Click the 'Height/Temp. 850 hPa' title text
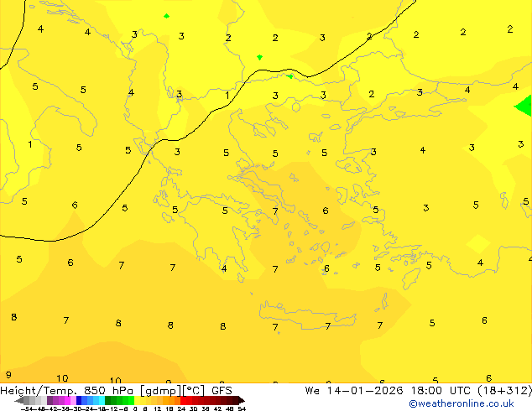 point(67,390)
